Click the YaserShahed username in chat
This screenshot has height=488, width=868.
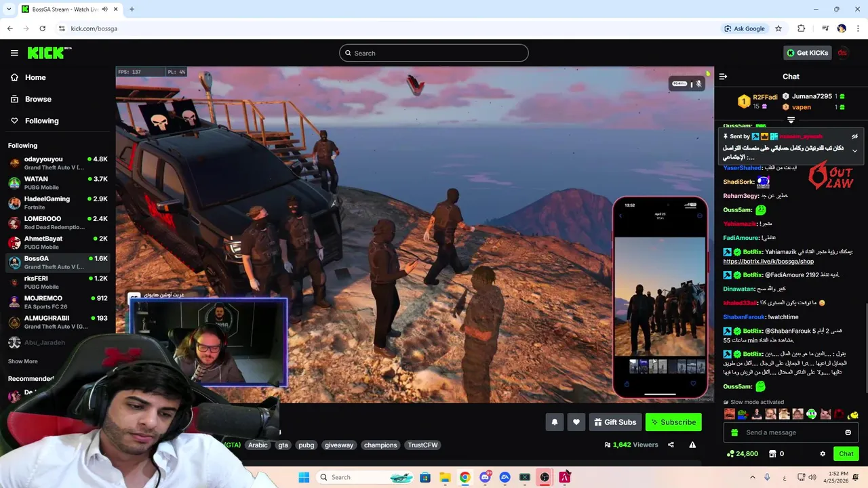tap(743, 167)
